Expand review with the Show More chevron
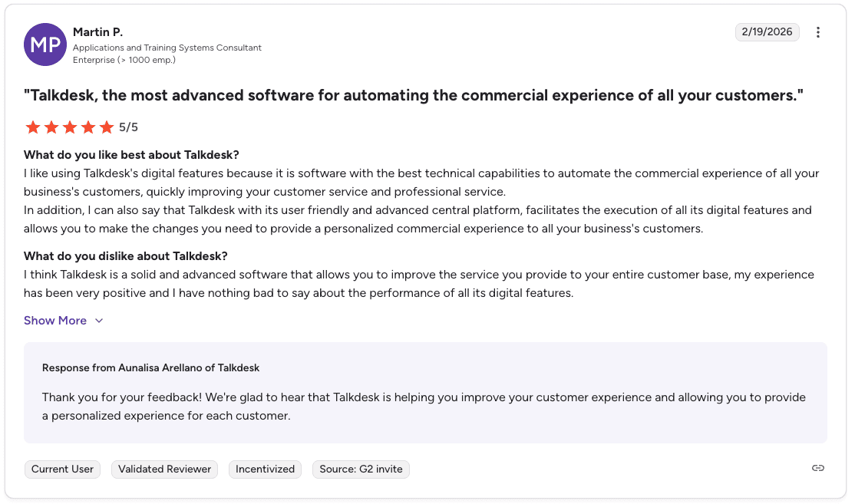855x504 pixels. click(99, 321)
